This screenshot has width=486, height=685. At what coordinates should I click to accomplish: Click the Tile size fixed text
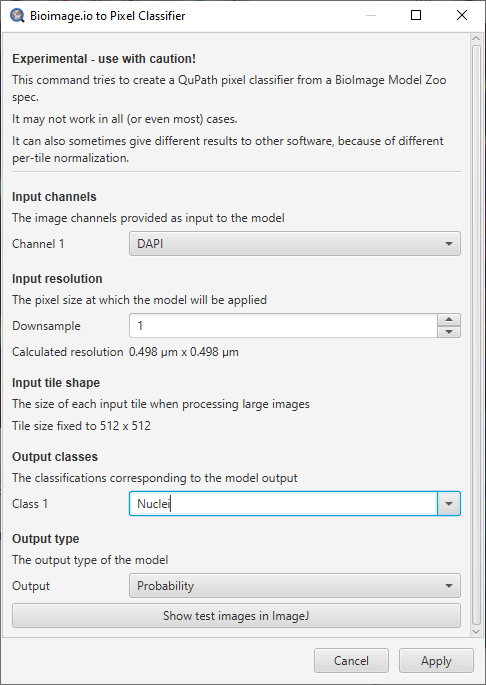pyautogui.click(x=81, y=426)
